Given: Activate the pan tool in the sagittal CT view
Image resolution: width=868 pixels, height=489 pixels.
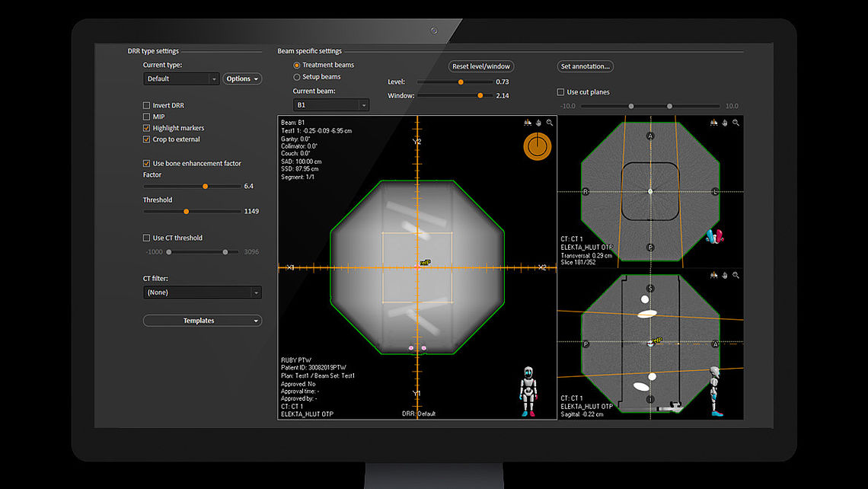Looking at the screenshot, I should (724, 275).
